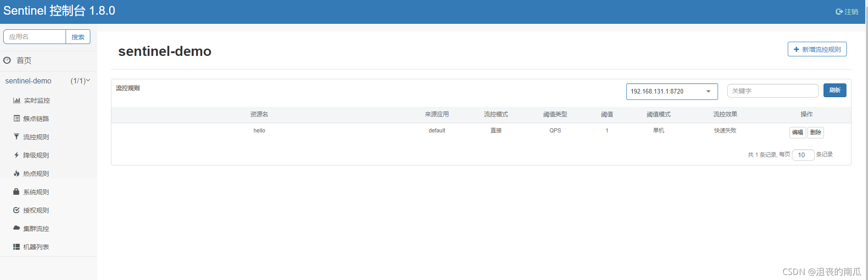Click the 注销 logout link
Screen dimensions: 868x280
tap(847, 12)
